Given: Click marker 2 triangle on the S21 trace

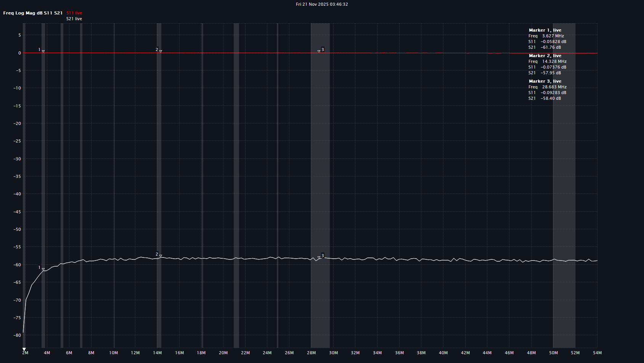Looking at the screenshot, I should [x=161, y=256].
